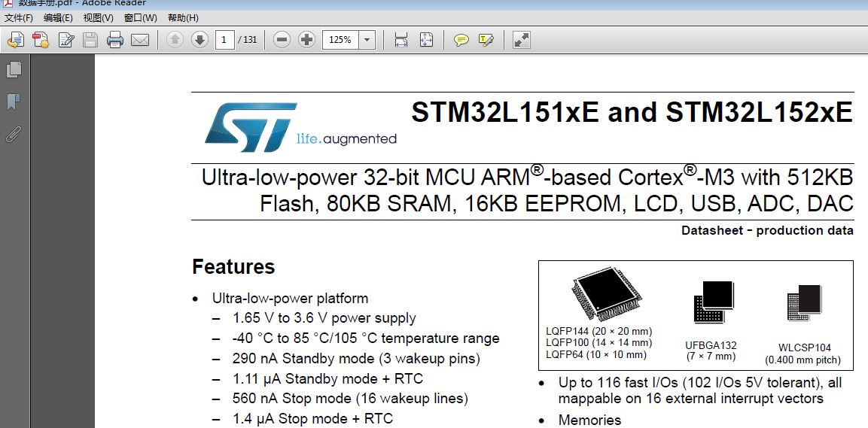
Task: Print the document using printer icon
Action: [x=115, y=40]
